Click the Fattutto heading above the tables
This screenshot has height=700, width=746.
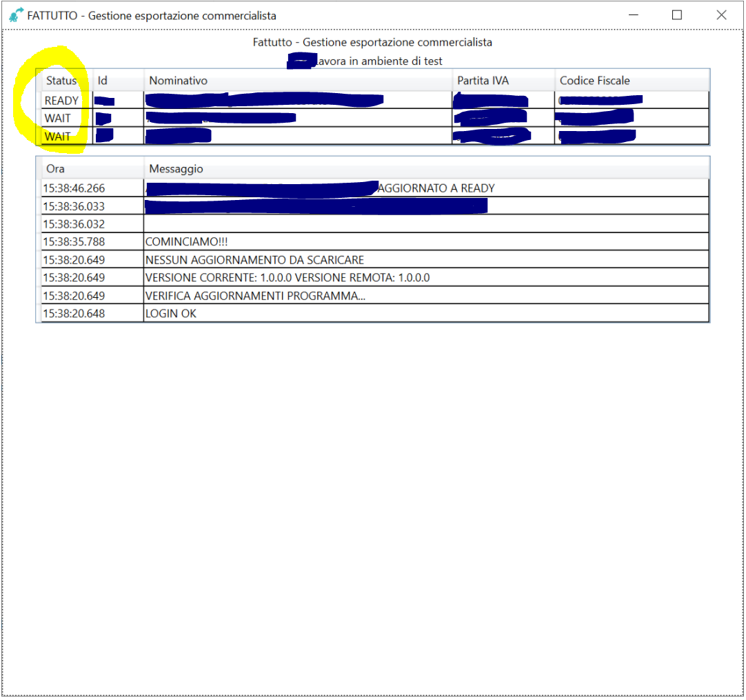pyautogui.click(x=372, y=42)
